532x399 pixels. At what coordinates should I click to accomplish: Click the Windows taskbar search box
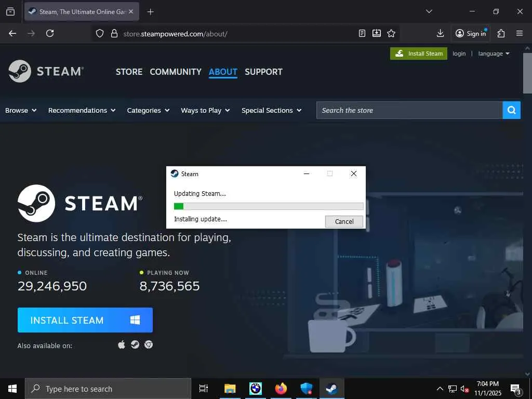click(x=108, y=389)
